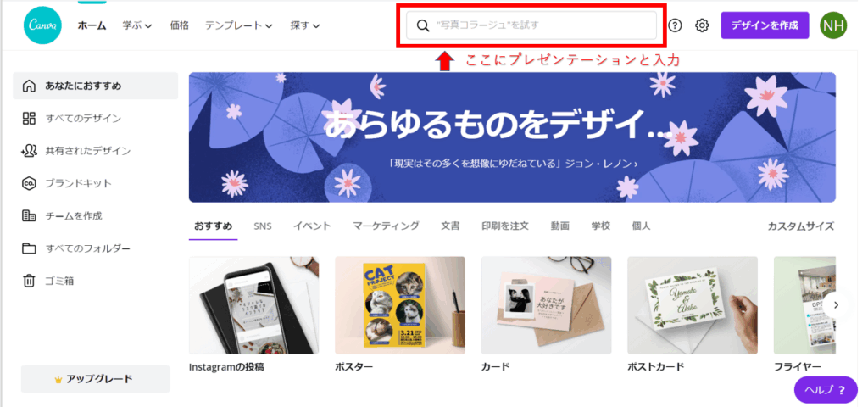This screenshot has width=868, height=407.
Task: Open the settings gear icon
Action: click(702, 25)
